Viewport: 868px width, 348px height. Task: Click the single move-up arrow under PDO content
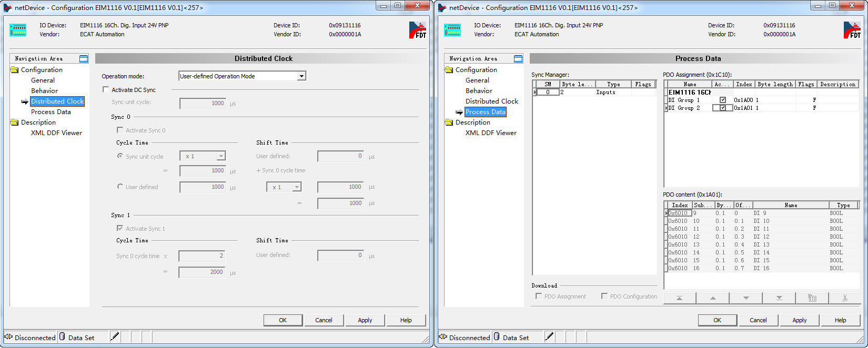click(713, 298)
